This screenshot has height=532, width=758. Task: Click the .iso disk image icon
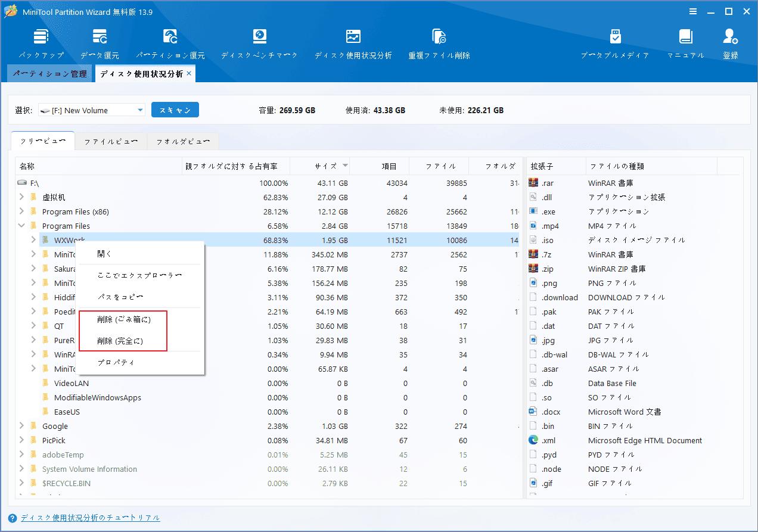tap(533, 240)
